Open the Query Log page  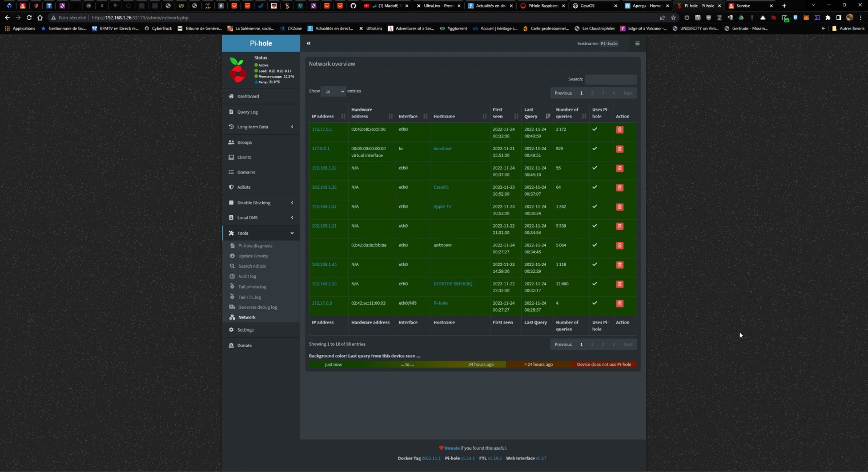[x=248, y=112]
